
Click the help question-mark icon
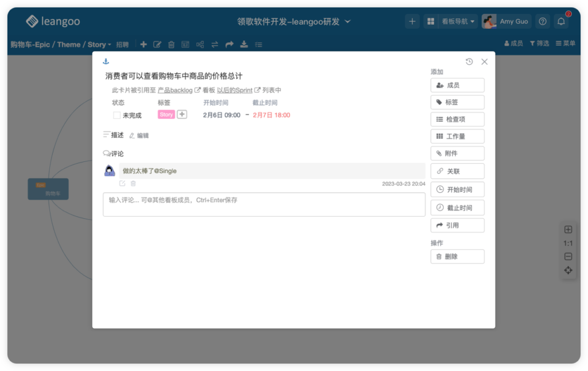point(542,21)
